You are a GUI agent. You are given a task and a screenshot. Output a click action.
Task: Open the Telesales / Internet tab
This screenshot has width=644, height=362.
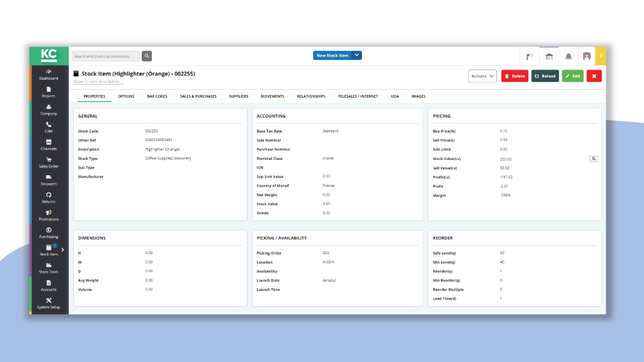tap(357, 96)
